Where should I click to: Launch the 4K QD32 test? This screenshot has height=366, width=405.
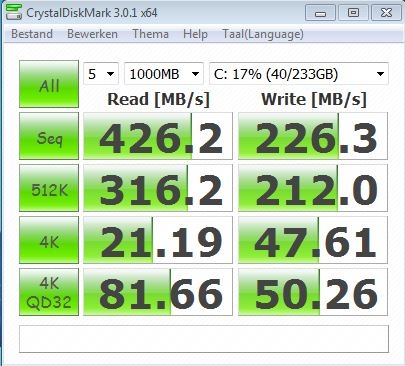pyautogui.click(x=49, y=292)
